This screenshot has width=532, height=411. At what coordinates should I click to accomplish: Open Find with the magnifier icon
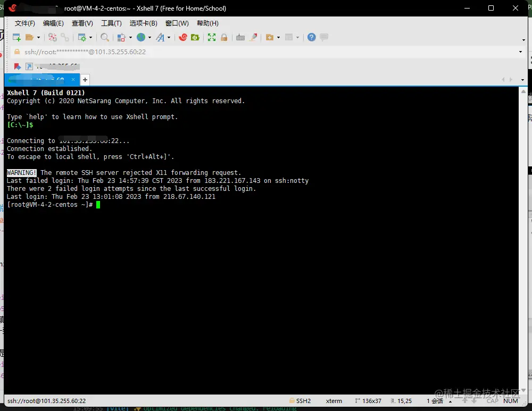point(105,37)
